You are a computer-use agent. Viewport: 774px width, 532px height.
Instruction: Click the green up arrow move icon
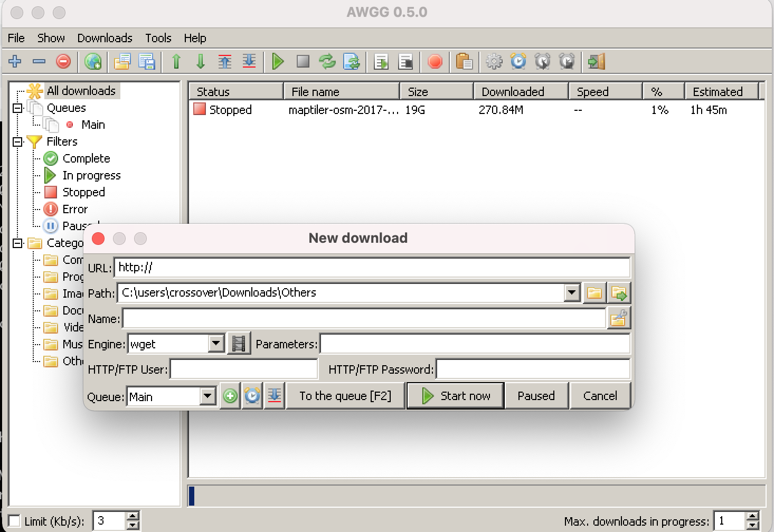coord(176,62)
